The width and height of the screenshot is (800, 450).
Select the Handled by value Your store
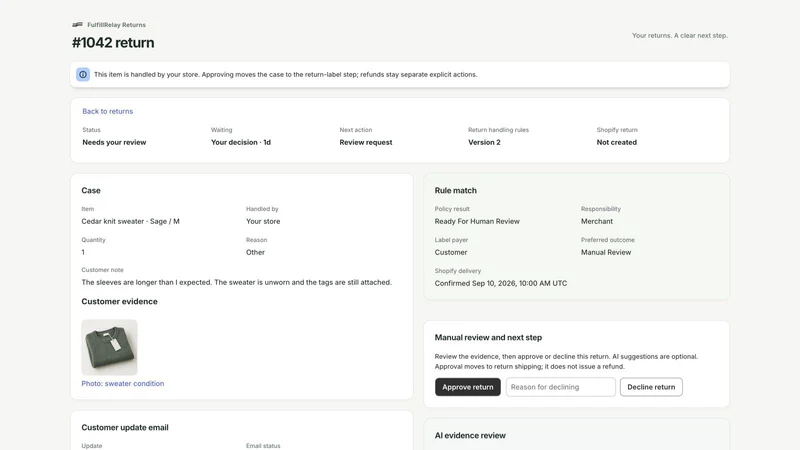263,221
